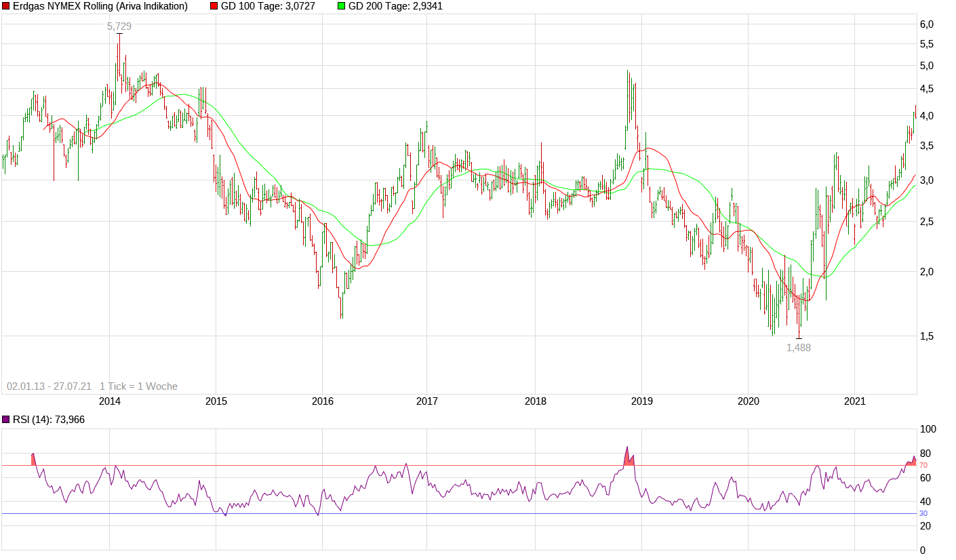Image resolution: width=956 pixels, height=560 pixels.
Task: Select the 2017 year label on the axis
Action: pos(426,401)
